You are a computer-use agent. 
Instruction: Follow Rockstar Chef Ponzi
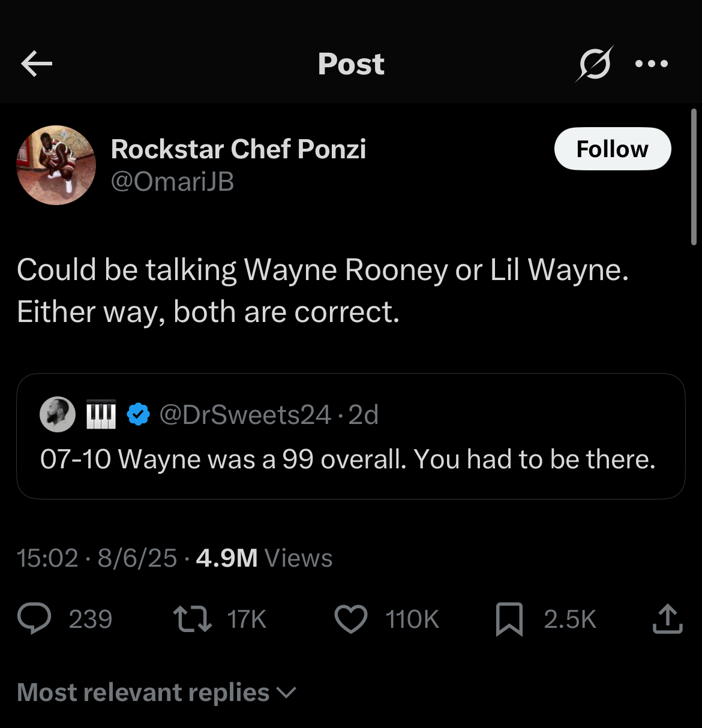612,149
